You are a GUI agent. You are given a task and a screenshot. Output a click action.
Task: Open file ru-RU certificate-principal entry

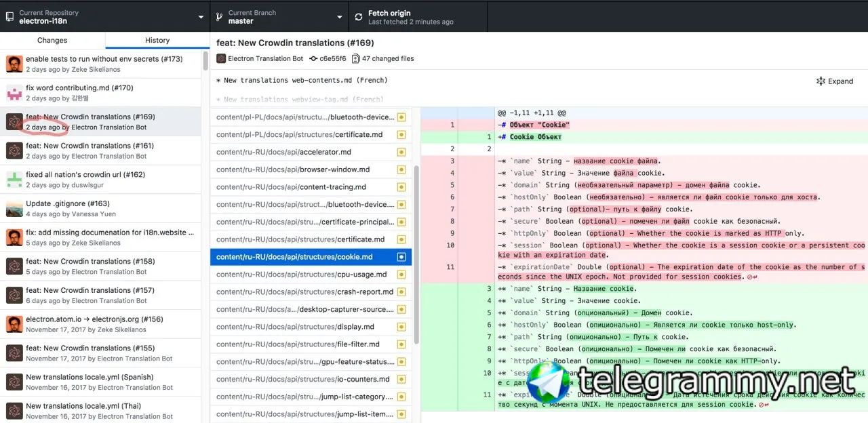click(x=311, y=222)
